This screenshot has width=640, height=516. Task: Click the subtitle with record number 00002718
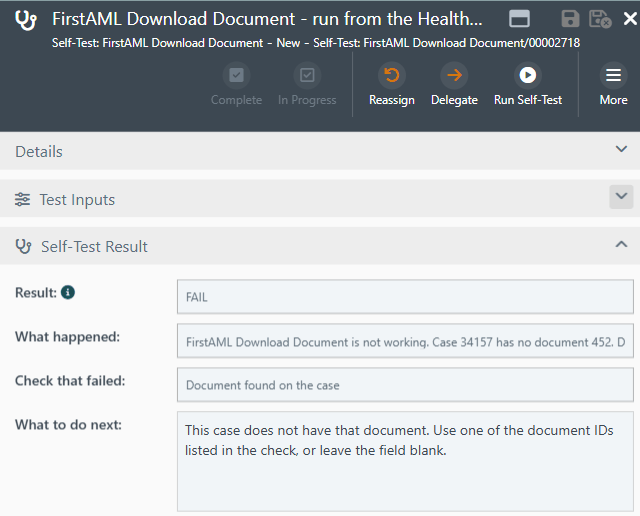[x=316, y=43]
